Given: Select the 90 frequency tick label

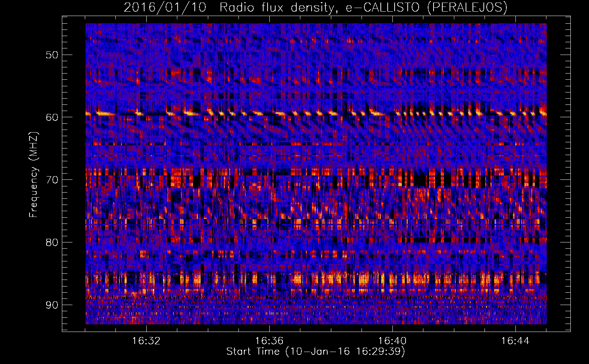Looking at the screenshot, I should (x=52, y=305).
